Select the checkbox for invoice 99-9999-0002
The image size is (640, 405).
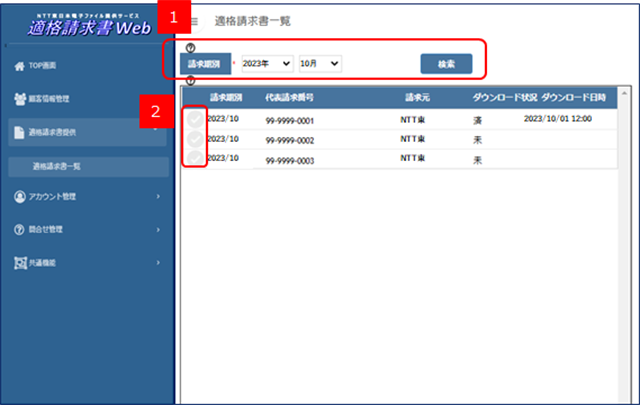click(195, 139)
